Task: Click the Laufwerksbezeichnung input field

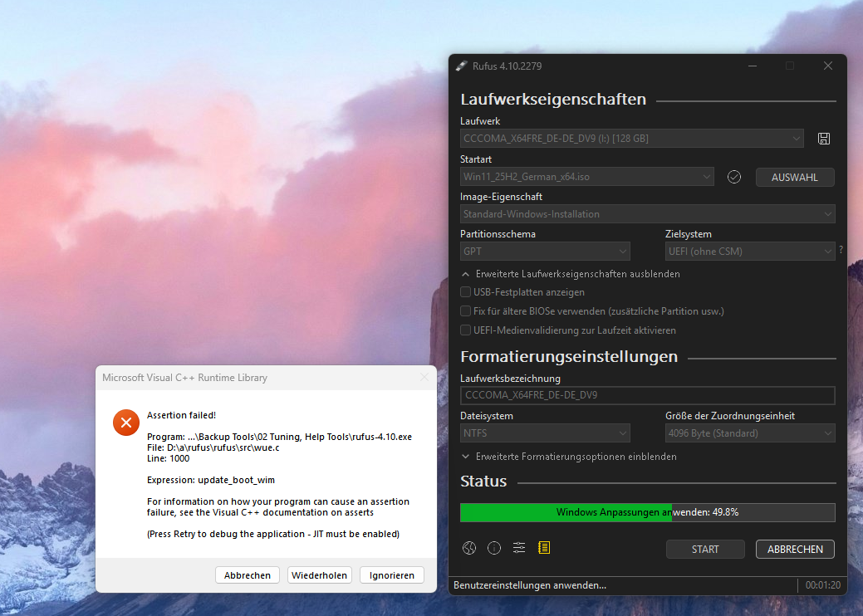Action: [x=647, y=395]
